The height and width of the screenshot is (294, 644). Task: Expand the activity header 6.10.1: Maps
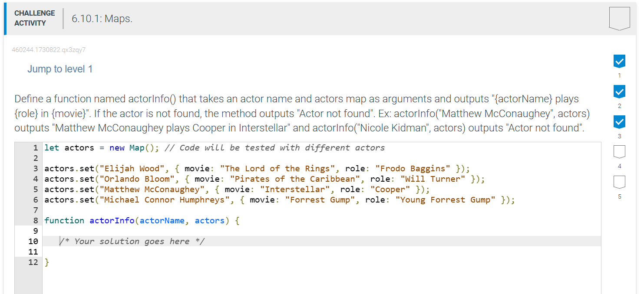click(x=101, y=19)
